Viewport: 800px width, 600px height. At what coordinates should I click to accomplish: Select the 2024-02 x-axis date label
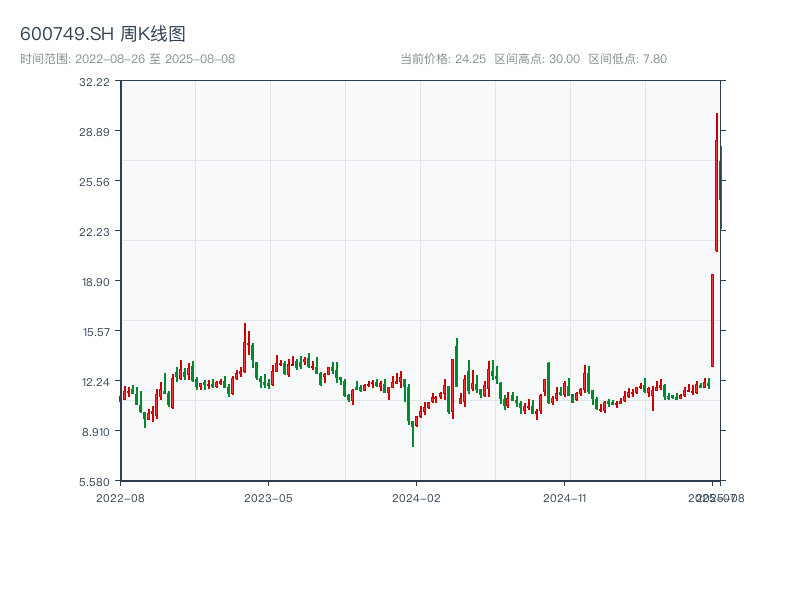pyautogui.click(x=417, y=497)
